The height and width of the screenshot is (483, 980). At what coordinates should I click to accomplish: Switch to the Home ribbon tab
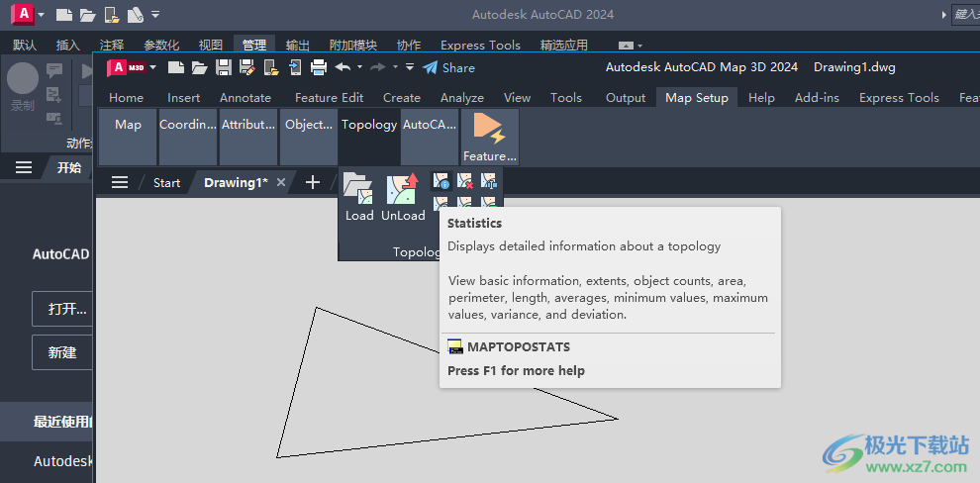[126, 97]
